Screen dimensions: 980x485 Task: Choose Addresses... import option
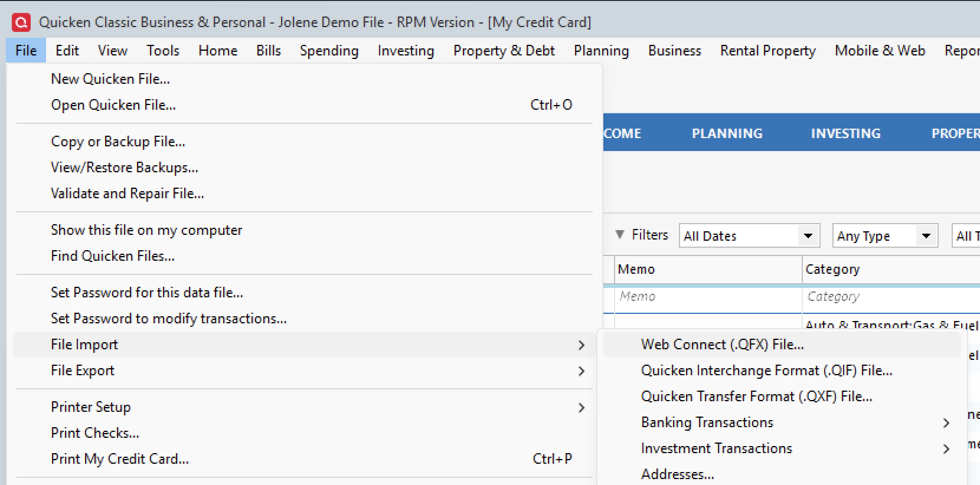(782, 474)
